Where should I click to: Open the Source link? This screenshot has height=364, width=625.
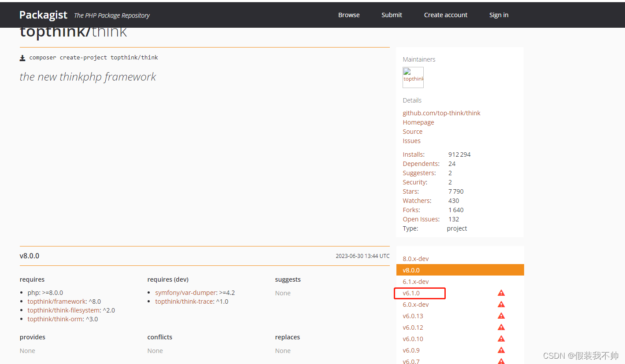[x=412, y=132]
